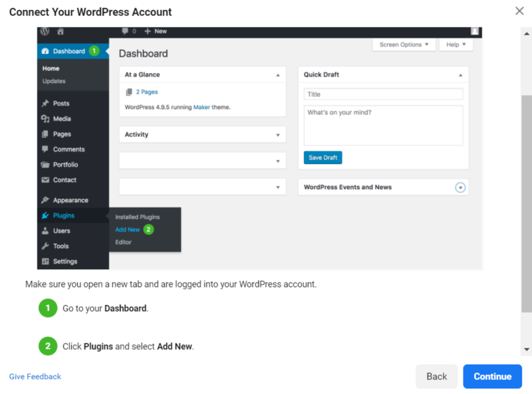532x394 pixels.
Task: Click the WordPress logo icon
Action: (x=45, y=31)
